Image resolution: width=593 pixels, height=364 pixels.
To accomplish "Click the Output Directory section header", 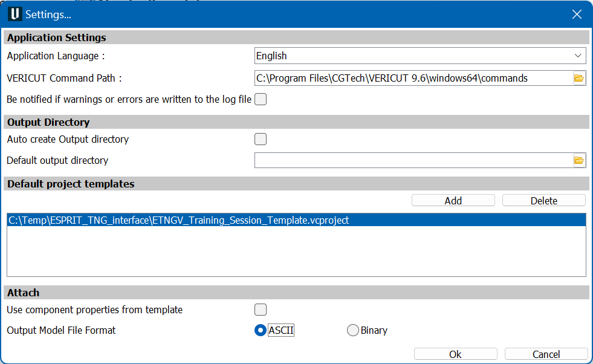I will [x=296, y=122].
